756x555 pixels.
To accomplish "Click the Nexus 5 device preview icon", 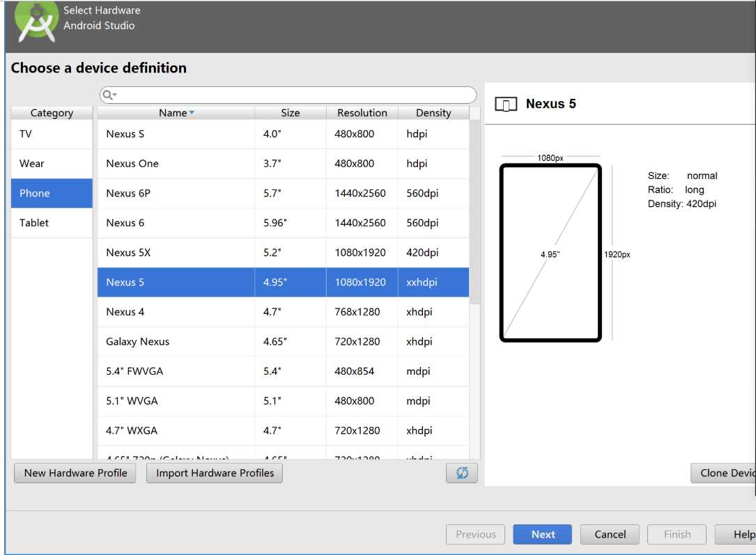I will pos(506,104).
